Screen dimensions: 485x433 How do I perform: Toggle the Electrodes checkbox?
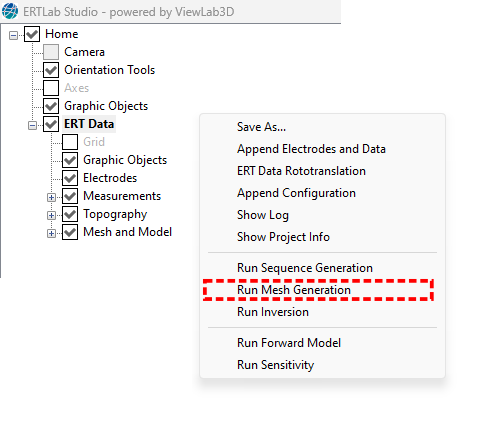click(70, 178)
